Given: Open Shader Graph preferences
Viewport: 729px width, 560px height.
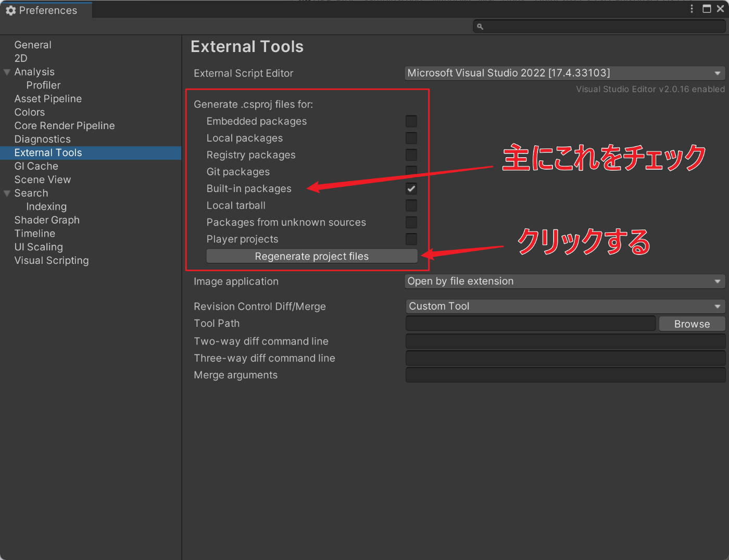Looking at the screenshot, I should 47,220.
